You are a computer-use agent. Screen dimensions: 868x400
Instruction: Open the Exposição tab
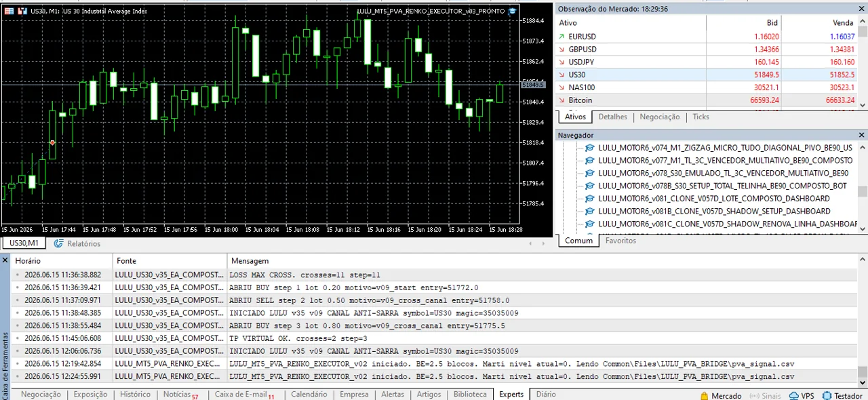point(90,395)
